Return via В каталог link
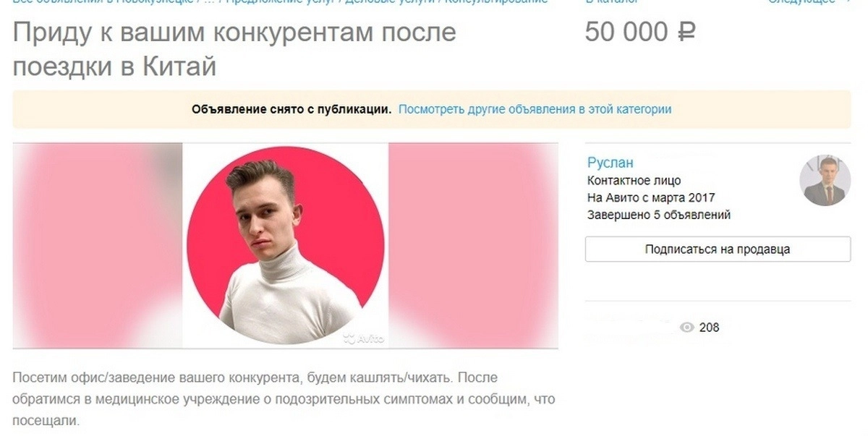This screenshot has height=436, width=868. click(612, 2)
